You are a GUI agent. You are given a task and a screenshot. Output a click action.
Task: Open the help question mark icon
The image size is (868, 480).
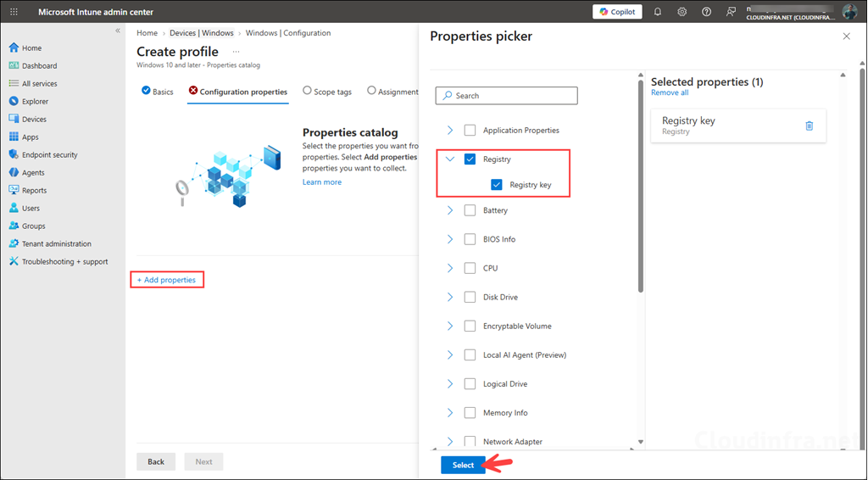click(x=706, y=12)
